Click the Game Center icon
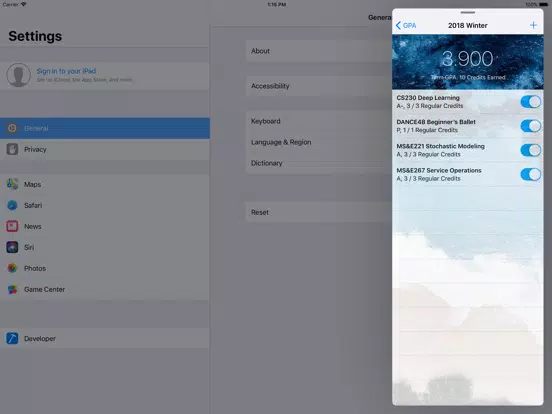 pyautogui.click(x=12, y=289)
